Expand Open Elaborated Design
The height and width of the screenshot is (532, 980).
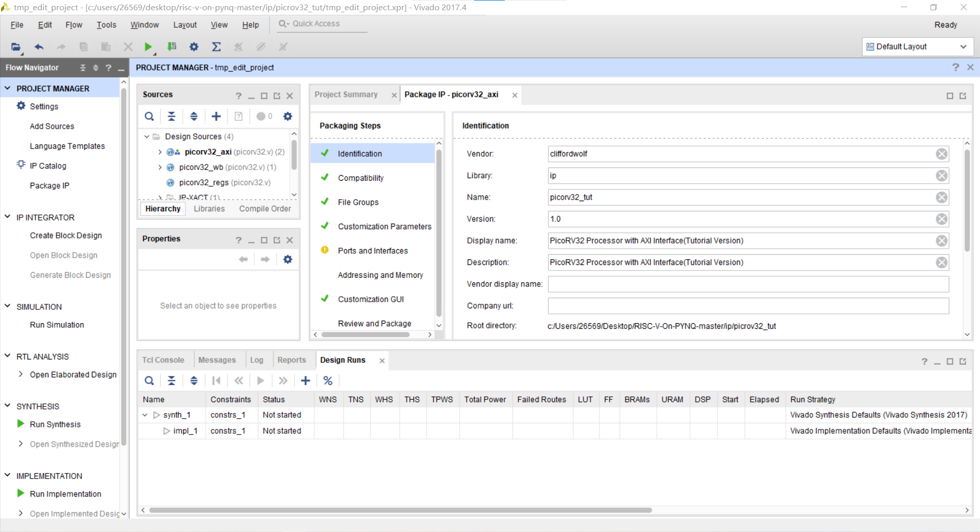coord(20,374)
